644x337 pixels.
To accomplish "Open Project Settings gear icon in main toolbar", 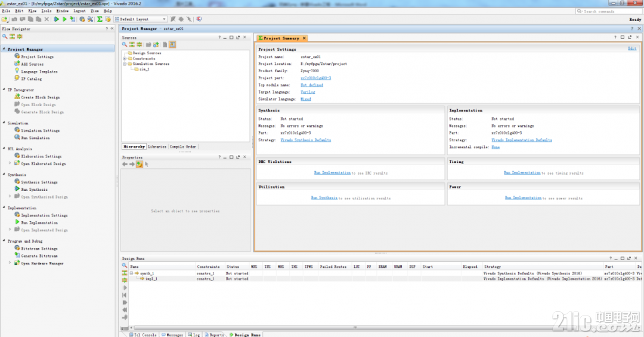I will pyautogui.click(x=82, y=19).
